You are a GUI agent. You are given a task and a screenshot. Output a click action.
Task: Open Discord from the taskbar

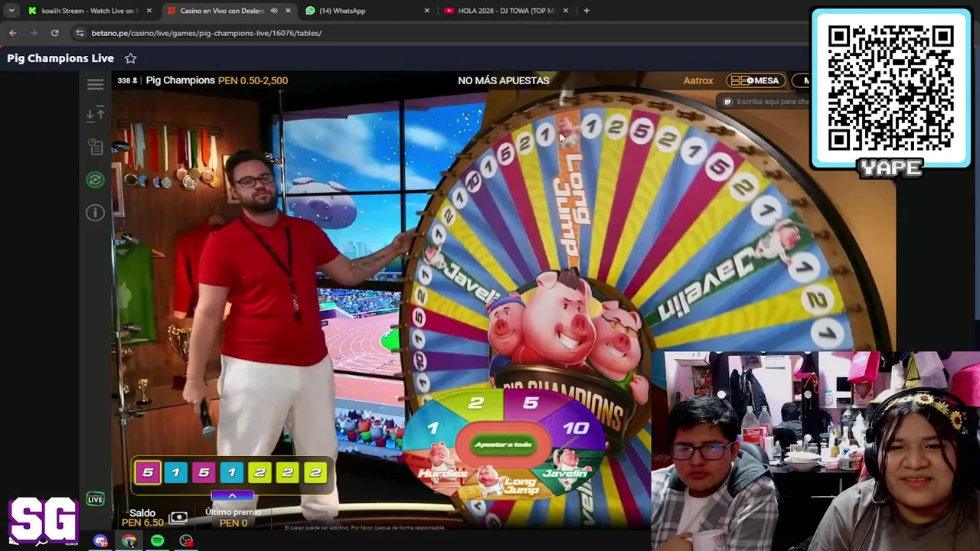click(100, 541)
